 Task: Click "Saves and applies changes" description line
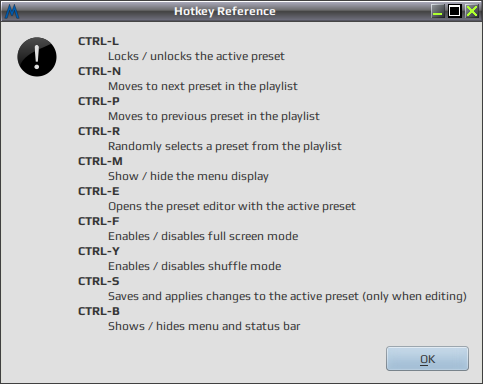(x=287, y=296)
